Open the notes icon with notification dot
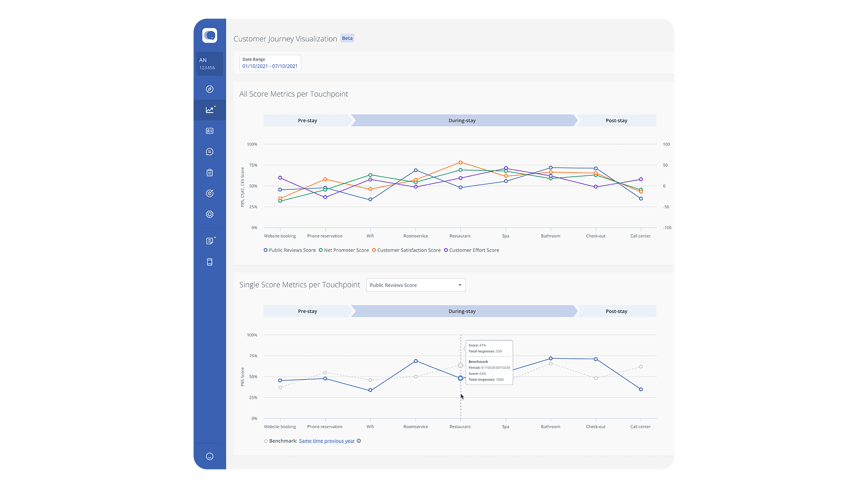 pyautogui.click(x=209, y=240)
